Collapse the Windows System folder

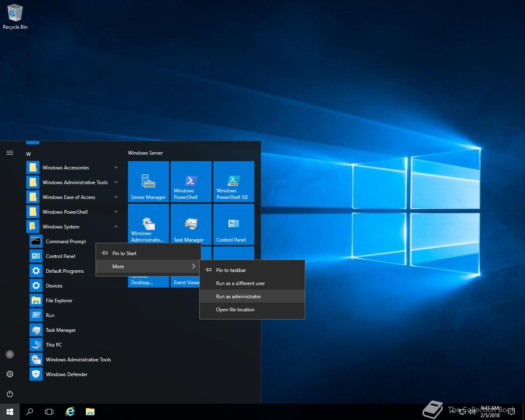pos(74,226)
